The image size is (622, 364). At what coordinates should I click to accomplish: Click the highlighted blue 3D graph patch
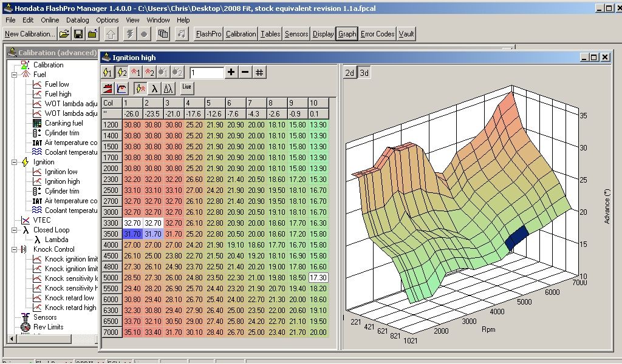pyautogui.click(x=518, y=237)
